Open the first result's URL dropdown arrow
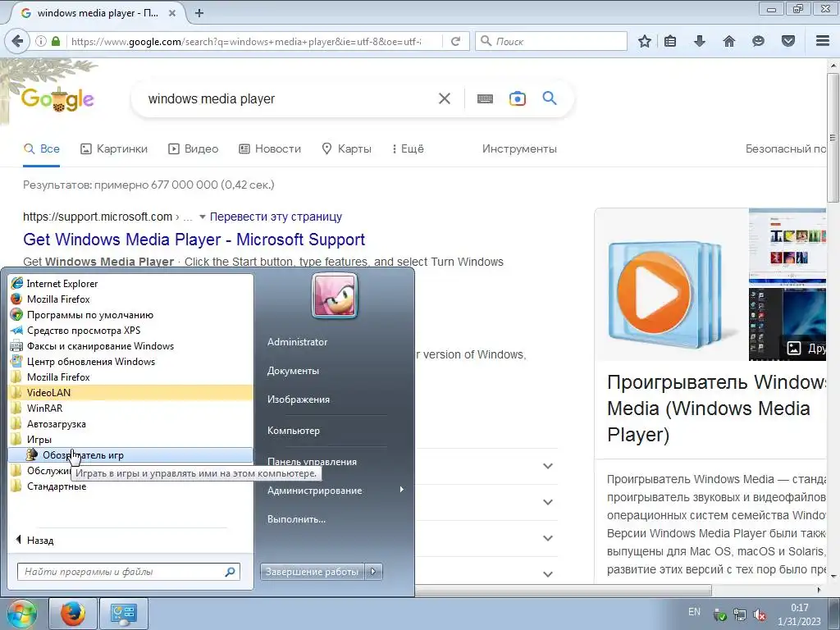The width and height of the screenshot is (840, 630). tap(202, 217)
